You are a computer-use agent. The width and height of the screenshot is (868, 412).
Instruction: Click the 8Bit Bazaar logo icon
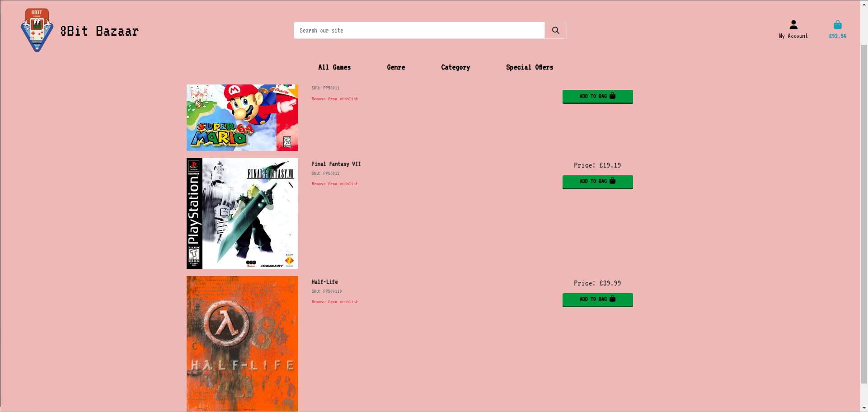point(37,30)
